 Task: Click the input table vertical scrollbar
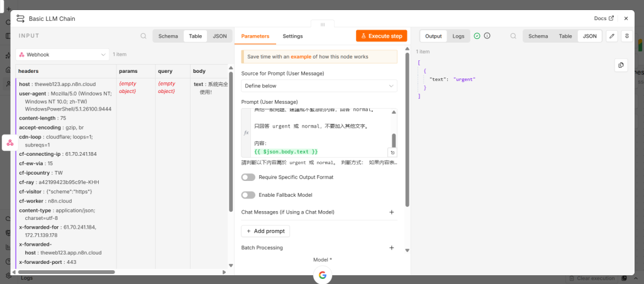231,141
